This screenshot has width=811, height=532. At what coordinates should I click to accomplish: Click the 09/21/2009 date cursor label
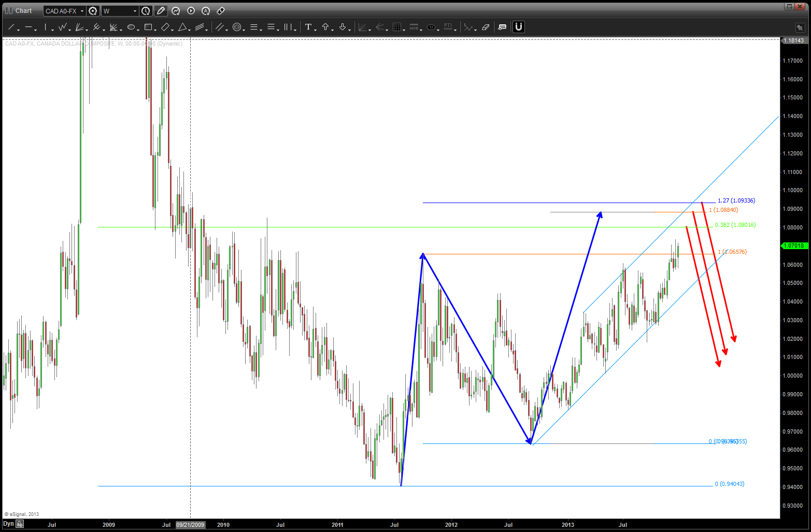coord(190,525)
